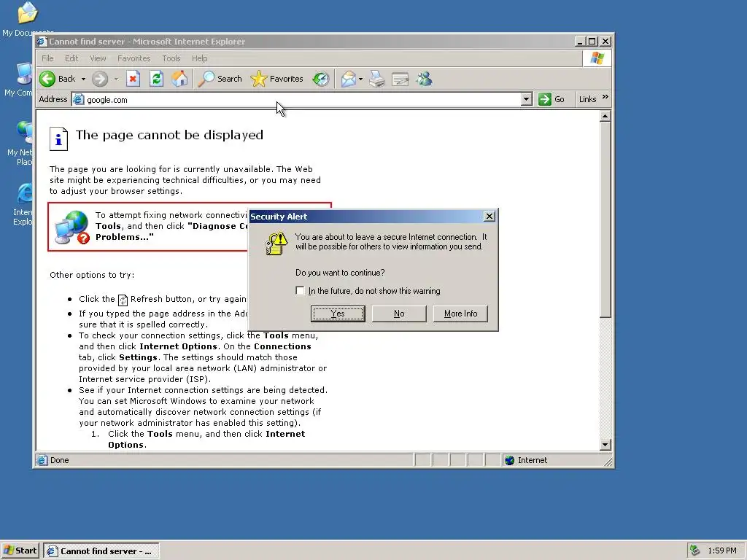Open Forward button history dropdown arrow
747x560 pixels.
tap(116, 79)
